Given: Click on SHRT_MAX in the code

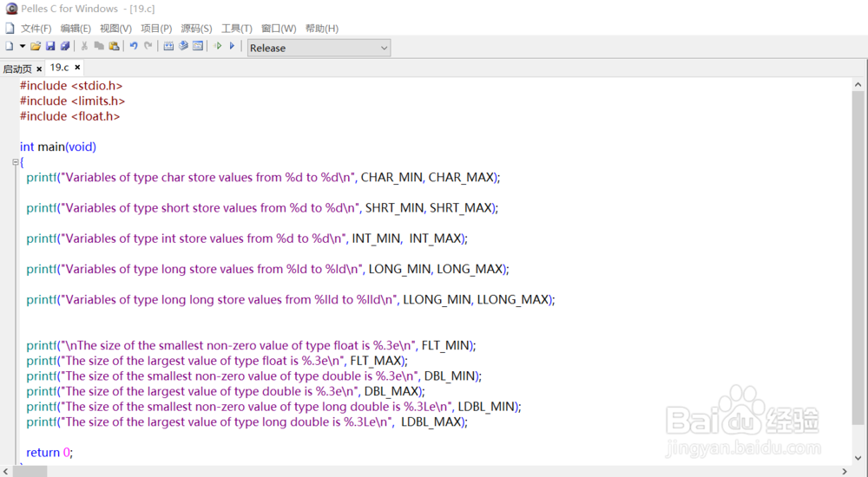Looking at the screenshot, I should 461,208.
